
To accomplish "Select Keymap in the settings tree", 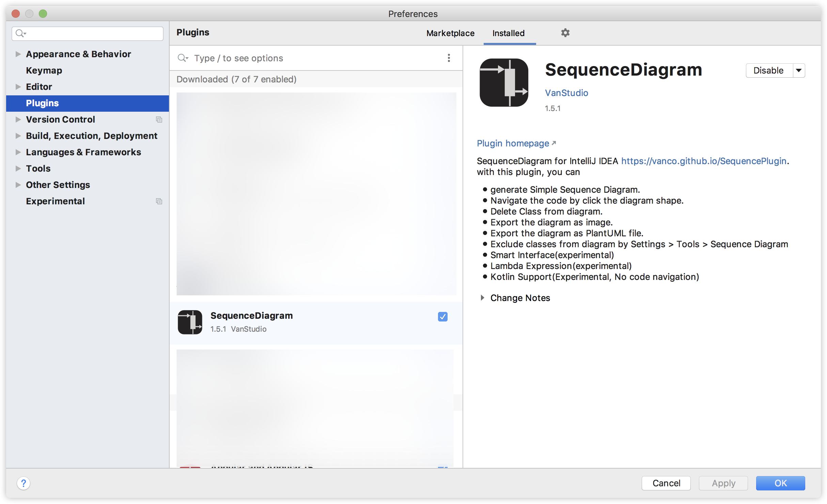I will [x=44, y=70].
